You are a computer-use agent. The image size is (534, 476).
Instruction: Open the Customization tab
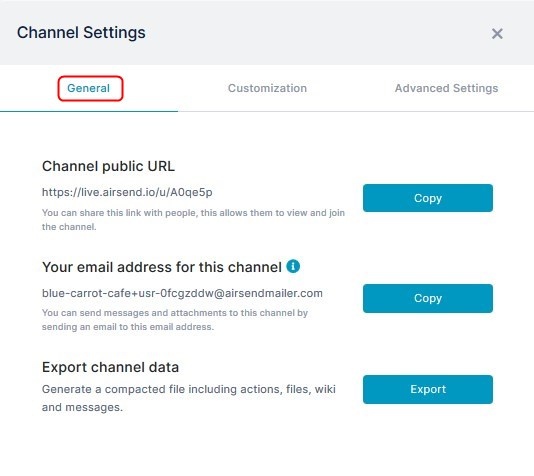(x=267, y=88)
